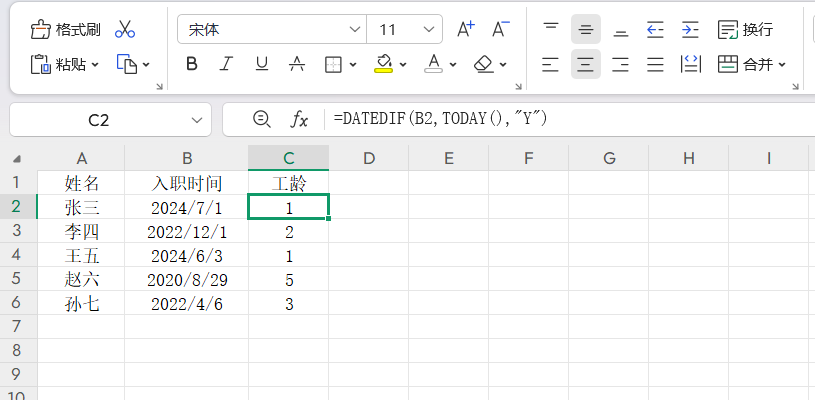Toggle underline formatting
This screenshot has width=815, height=400.
click(x=262, y=65)
